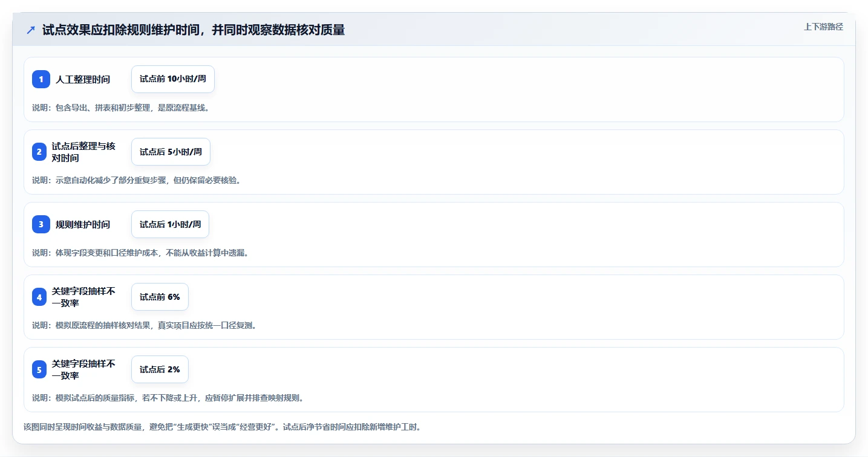Click the note about 暂停扩展并排查映射规则
This screenshot has width=868, height=457.
click(x=168, y=398)
